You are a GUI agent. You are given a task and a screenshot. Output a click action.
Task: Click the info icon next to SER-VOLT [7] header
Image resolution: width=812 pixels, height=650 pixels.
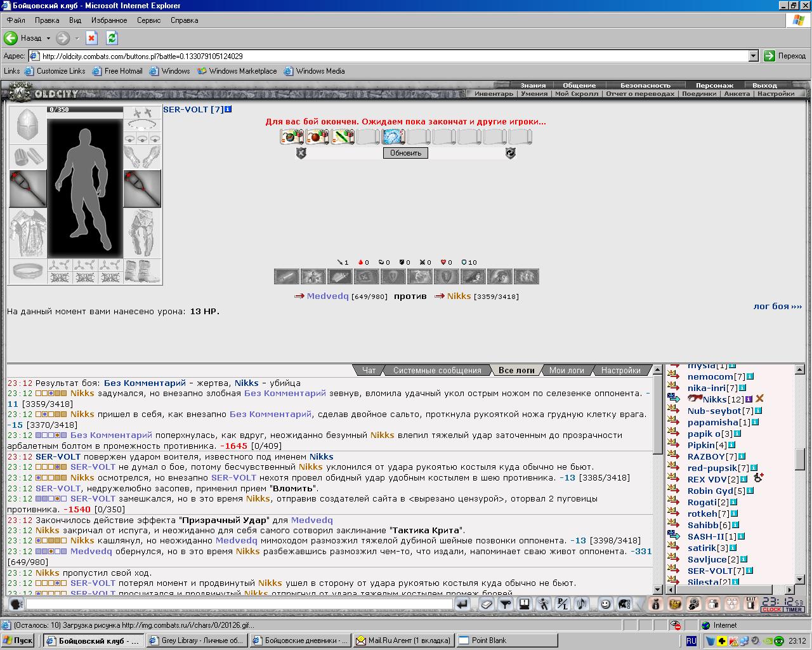point(228,109)
